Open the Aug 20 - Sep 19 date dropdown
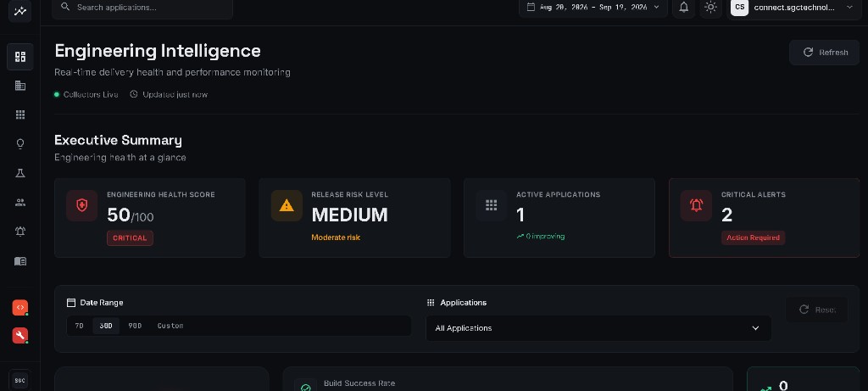Viewport: 868px width, 391px height. coord(593,7)
